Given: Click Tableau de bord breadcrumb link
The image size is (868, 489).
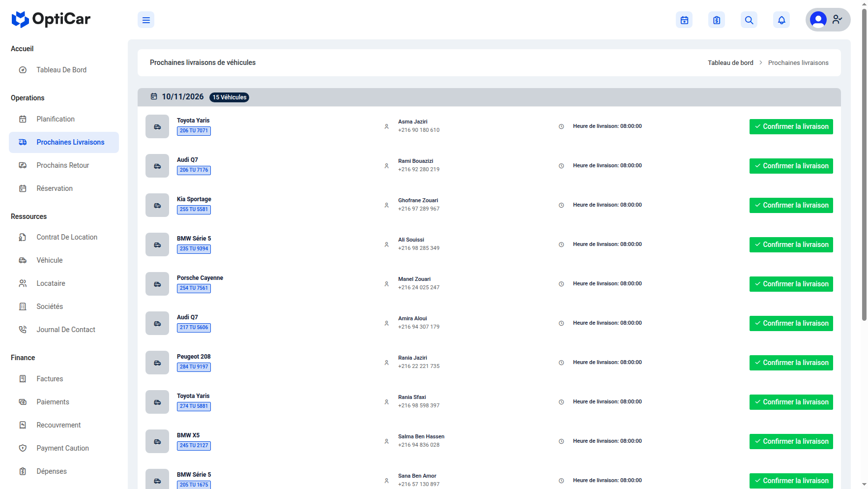Looking at the screenshot, I should 730,63.
